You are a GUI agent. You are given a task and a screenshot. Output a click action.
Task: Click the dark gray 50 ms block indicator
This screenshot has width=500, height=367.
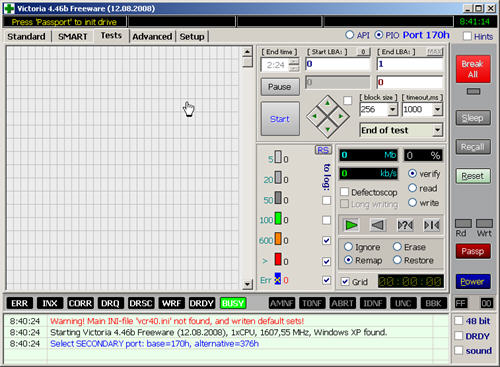(278, 198)
